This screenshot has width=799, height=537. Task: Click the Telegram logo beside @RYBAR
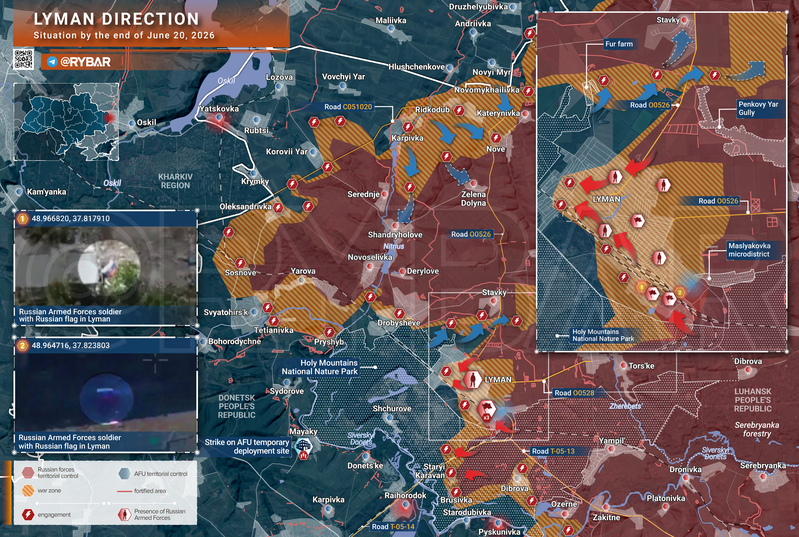click(52, 62)
